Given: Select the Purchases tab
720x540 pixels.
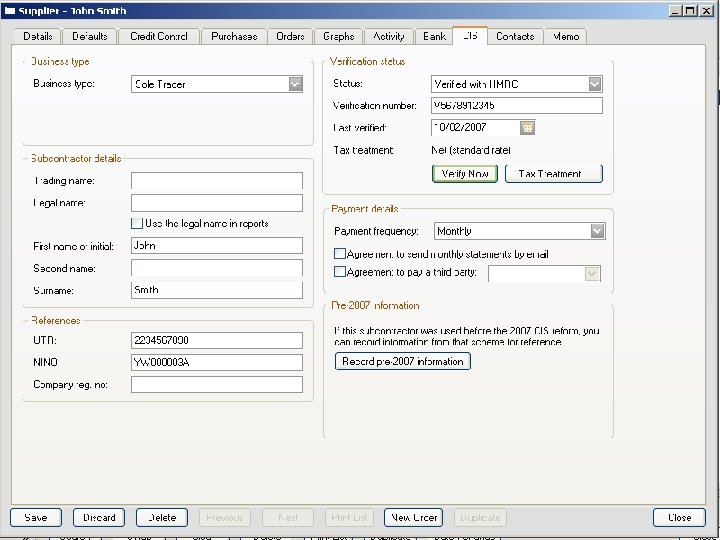Looking at the screenshot, I should [x=234, y=36].
